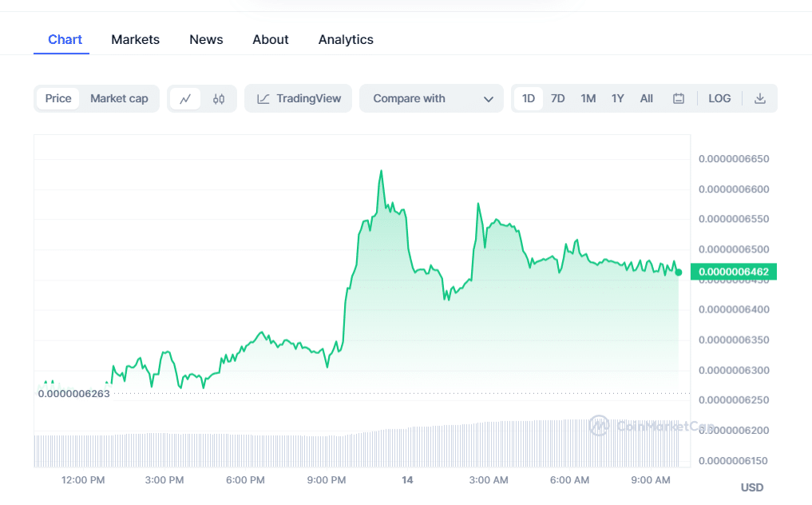The width and height of the screenshot is (812, 505).
Task: Go to the About tab
Action: click(271, 40)
